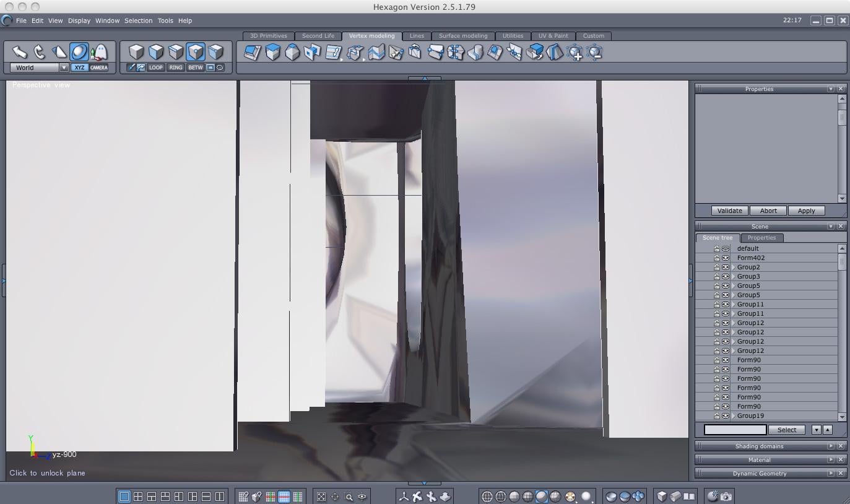
Task: Select the RING selection button
Action: point(176,67)
